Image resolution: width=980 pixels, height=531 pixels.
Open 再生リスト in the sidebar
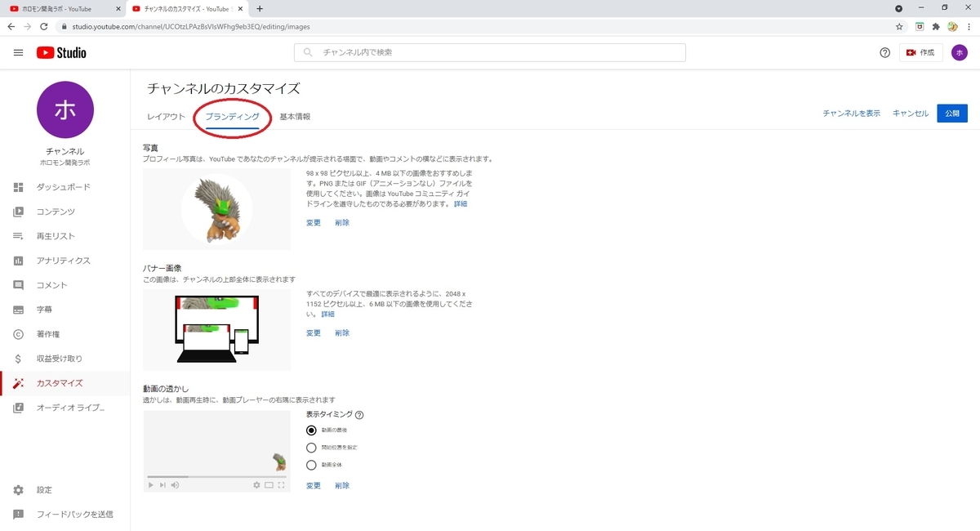65,236
